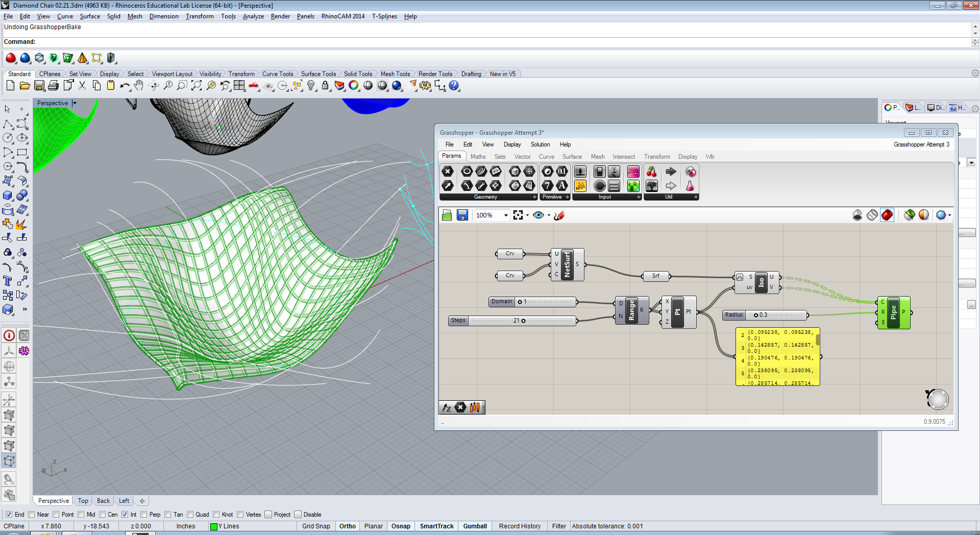The width and height of the screenshot is (980, 535).
Task: Enable the Project osnap checkbox
Action: tap(268, 515)
